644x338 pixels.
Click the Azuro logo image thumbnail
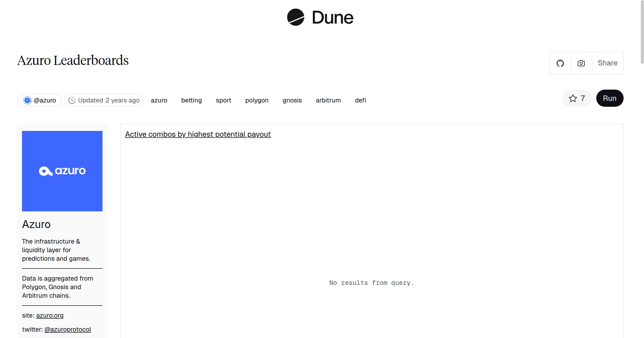click(x=62, y=171)
